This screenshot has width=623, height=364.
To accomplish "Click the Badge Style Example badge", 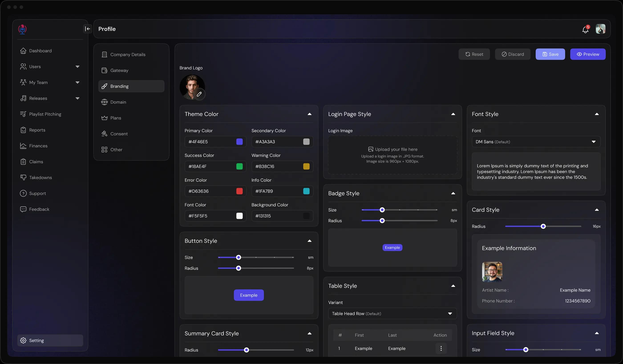I will tap(392, 248).
